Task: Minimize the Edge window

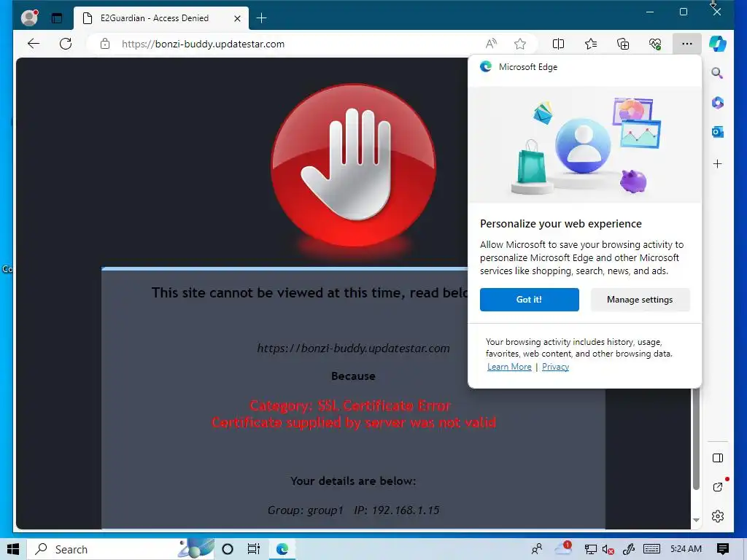Action: tap(650, 12)
